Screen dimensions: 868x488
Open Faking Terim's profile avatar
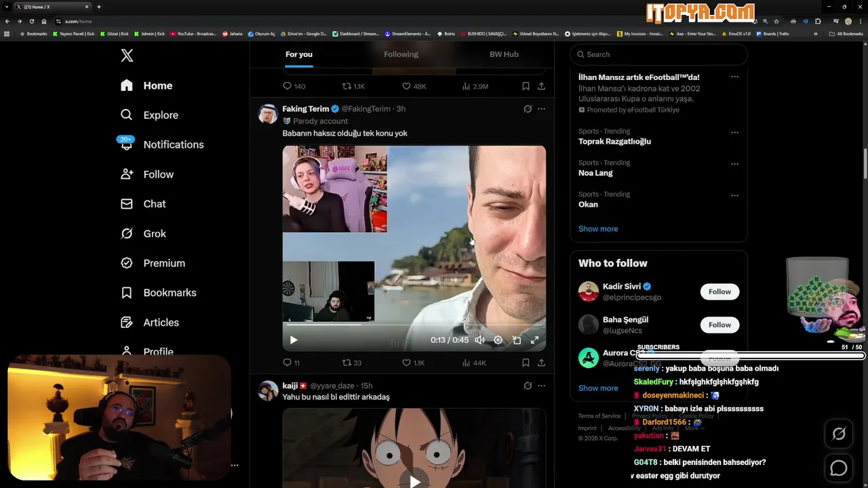269,114
